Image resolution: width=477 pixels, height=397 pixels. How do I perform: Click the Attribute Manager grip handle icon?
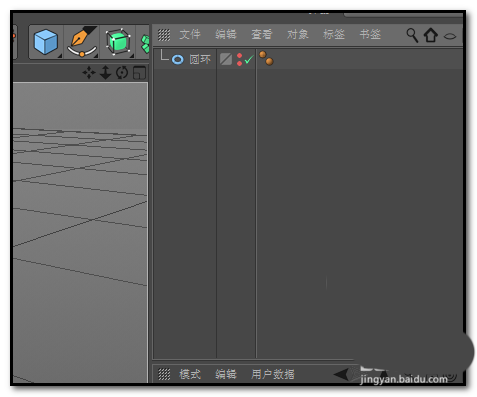tap(164, 374)
